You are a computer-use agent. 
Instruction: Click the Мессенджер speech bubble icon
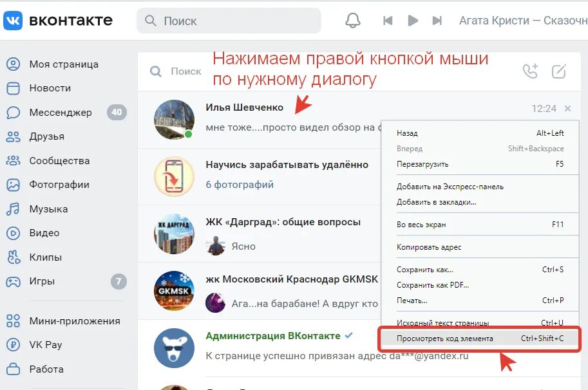coord(13,113)
